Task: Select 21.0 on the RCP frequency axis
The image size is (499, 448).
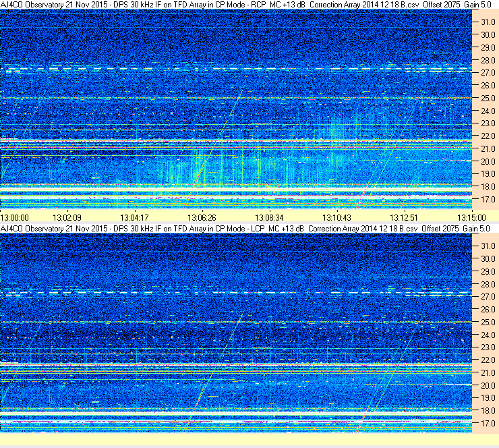Action: click(488, 148)
